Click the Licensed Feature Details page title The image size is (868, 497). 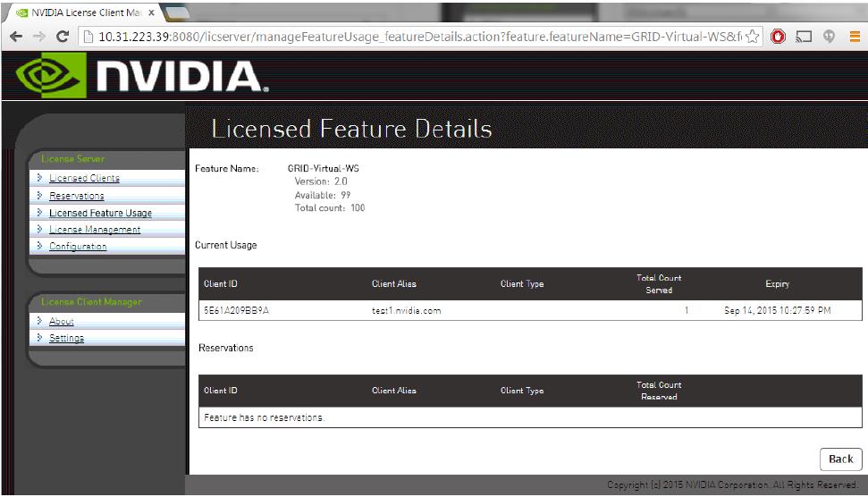[x=351, y=129]
